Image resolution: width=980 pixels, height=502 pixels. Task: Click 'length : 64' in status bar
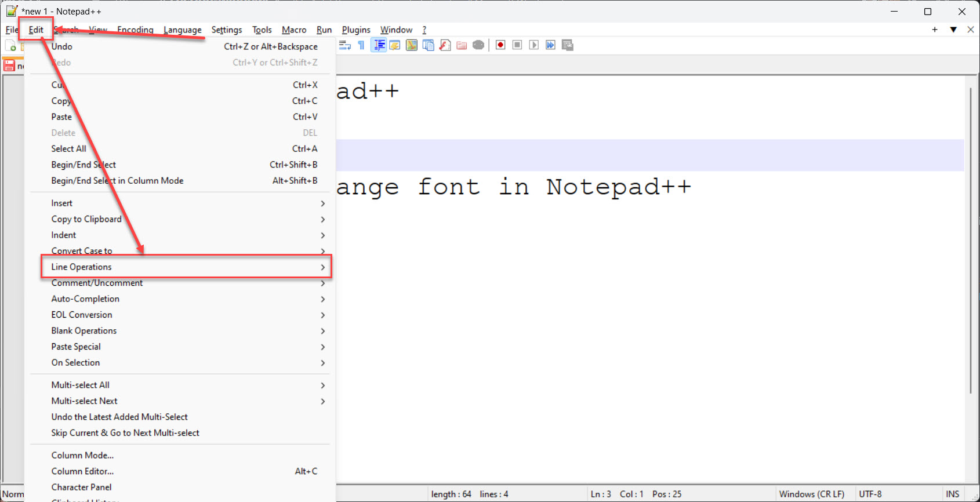tap(451, 494)
